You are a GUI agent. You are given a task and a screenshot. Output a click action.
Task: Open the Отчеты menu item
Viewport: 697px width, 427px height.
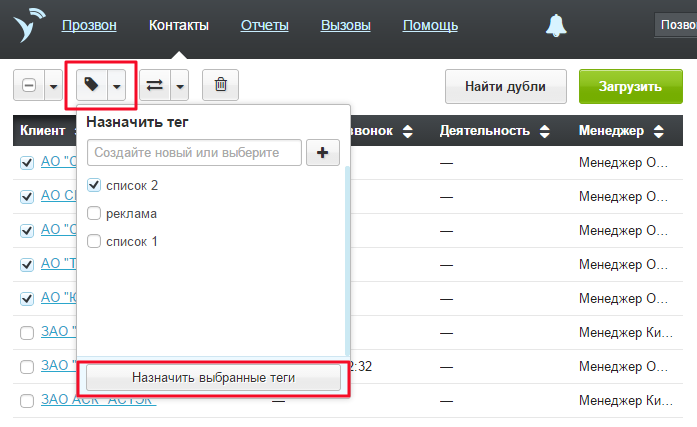point(264,25)
